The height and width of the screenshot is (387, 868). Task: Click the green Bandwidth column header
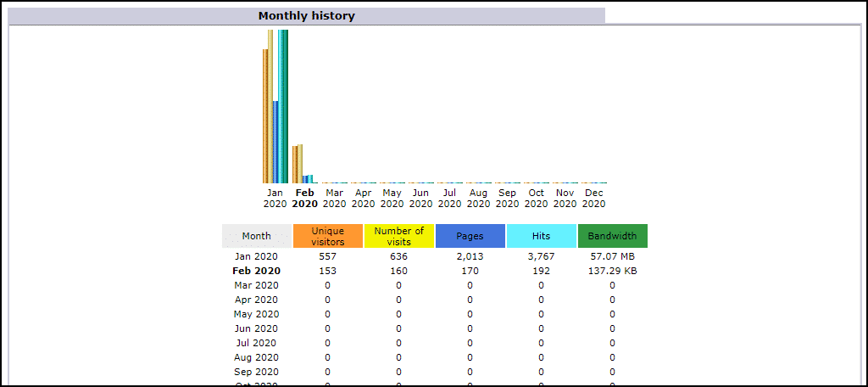pyautogui.click(x=612, y=236)
